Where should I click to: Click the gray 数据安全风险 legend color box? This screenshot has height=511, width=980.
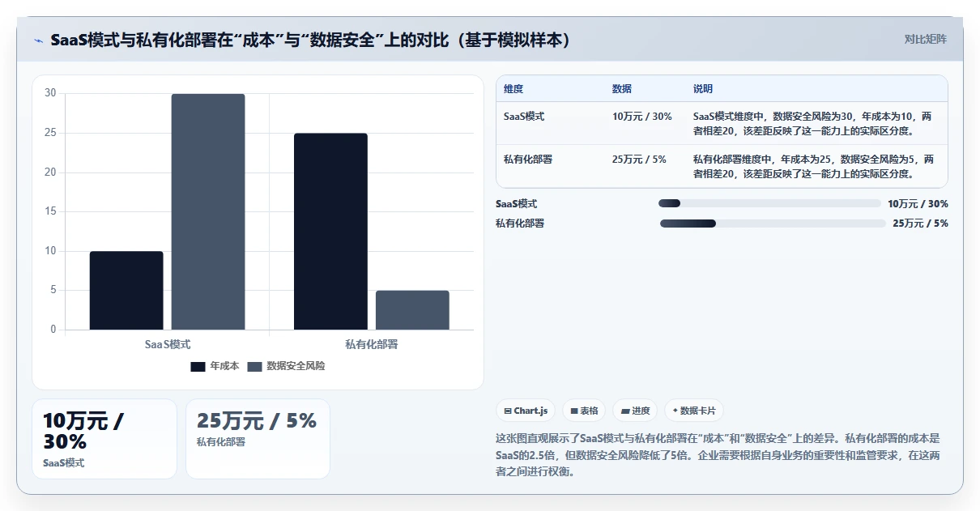(x=254, y=367)
